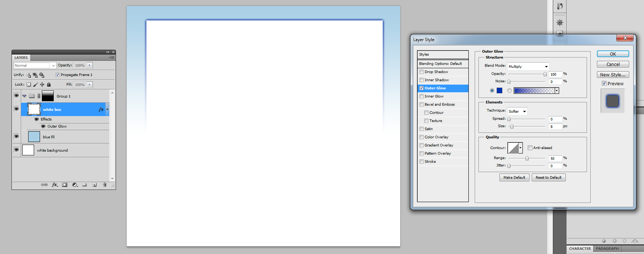Create new fill or adjustment layer
Image resolution: width=644 pixels, height=254 pixels.
point(74,185)
